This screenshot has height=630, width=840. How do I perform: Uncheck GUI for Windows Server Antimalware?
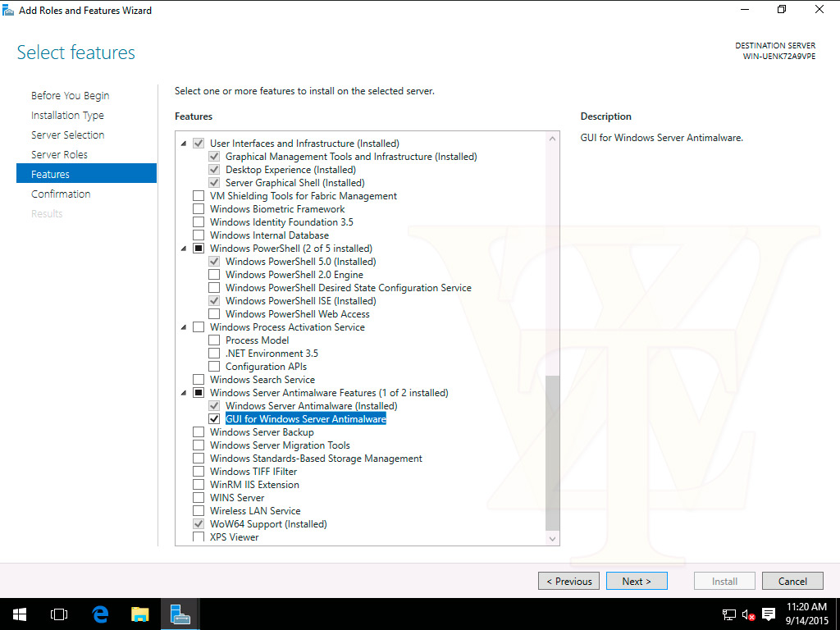tap(214, 419)
